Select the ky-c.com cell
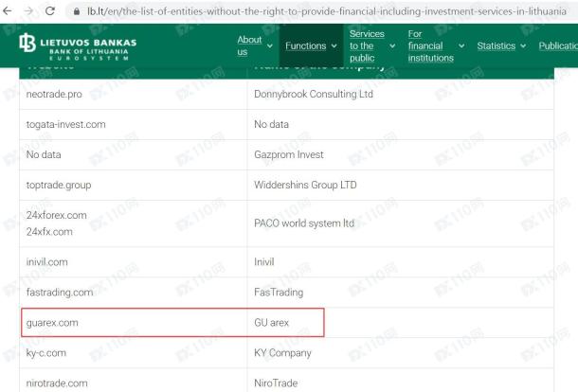 (x=133, y=353)
